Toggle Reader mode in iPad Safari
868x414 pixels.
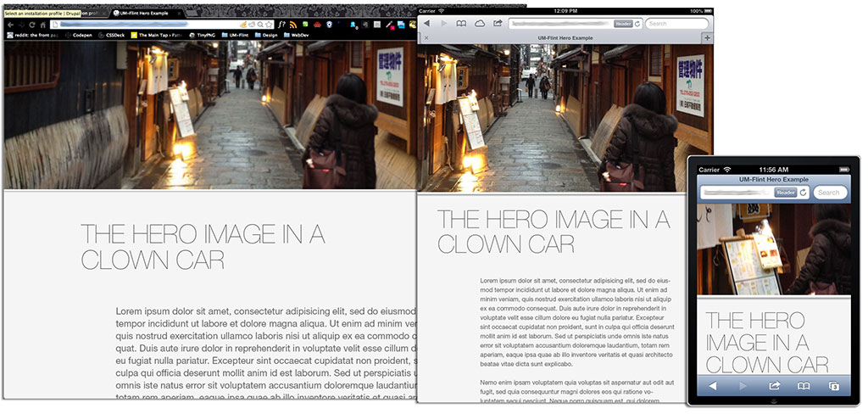pyautogui.click(x=623, y=24)
